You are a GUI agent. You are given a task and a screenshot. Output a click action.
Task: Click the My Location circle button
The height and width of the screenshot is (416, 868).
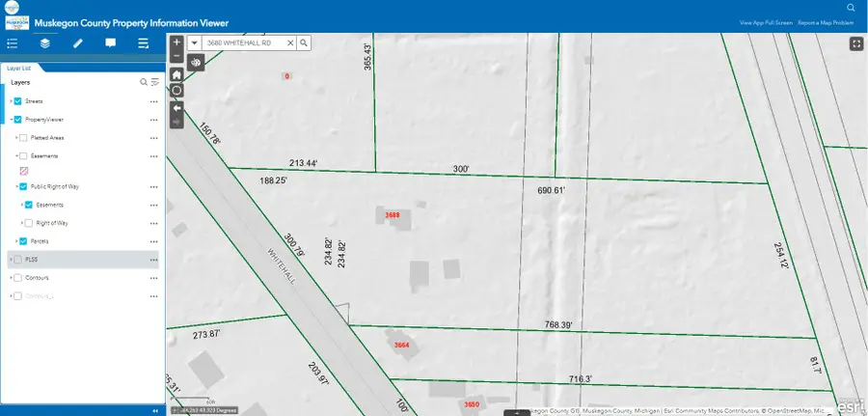click(176, 91)
